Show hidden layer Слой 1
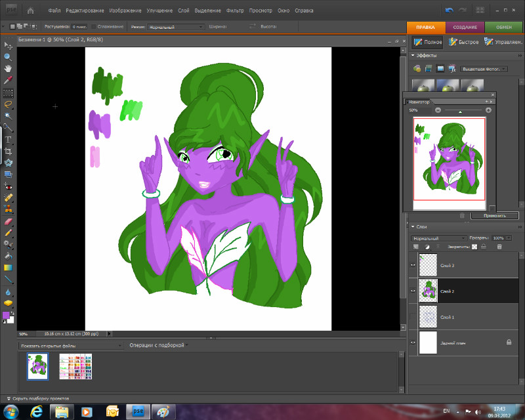 413,317
